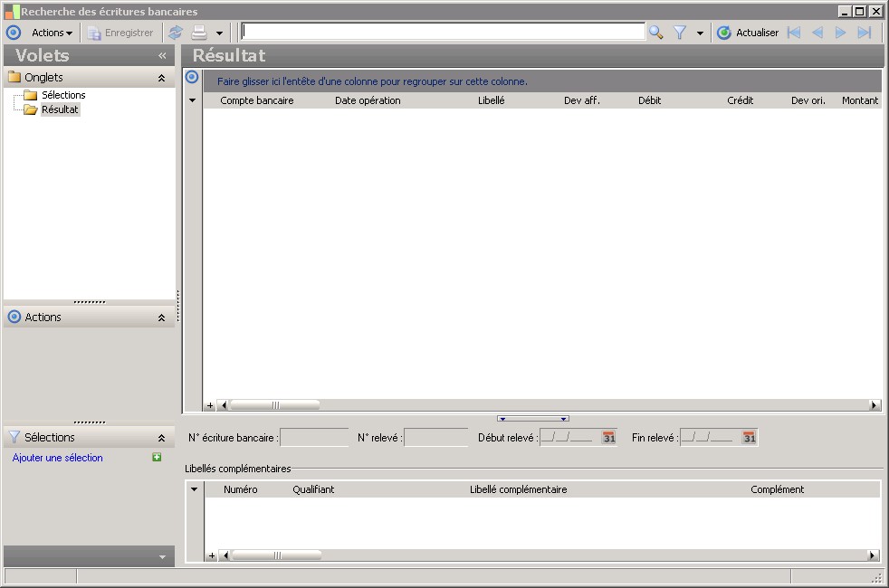The height and width of the screenshot is (588, 889).
Task: Open the result grid column menu arrow
Action: 192,100
